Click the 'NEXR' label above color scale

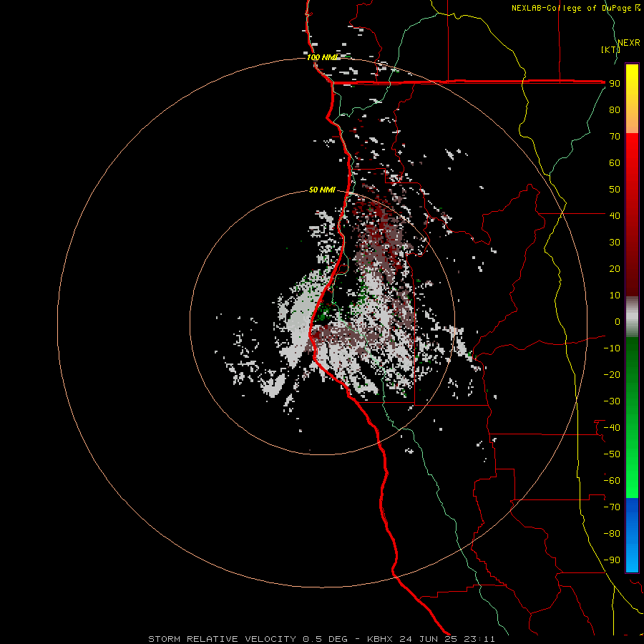[628, 43]
